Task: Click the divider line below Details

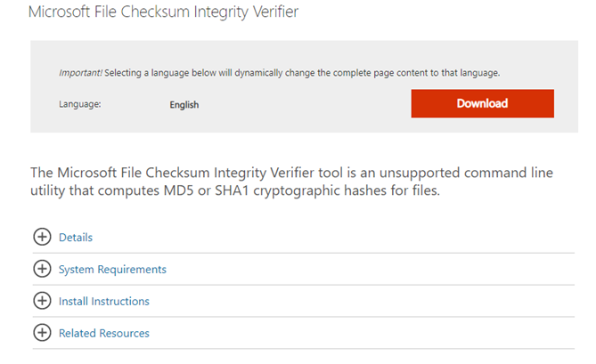Action: (303, 253)
